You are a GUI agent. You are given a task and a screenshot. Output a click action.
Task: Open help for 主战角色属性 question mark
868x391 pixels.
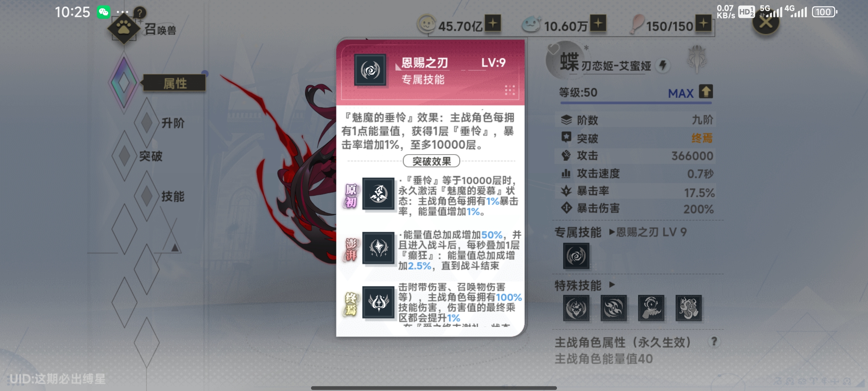coord(714,341)
